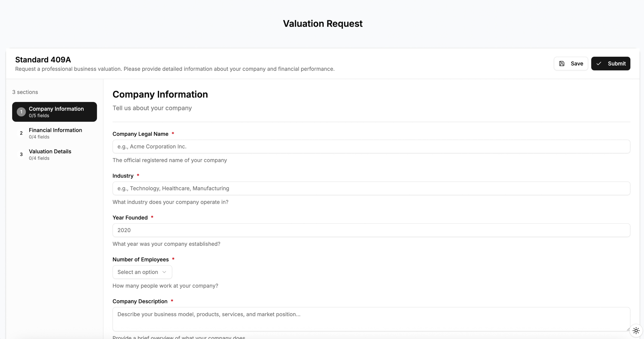Toggle the theme using the sun icon
Viewport: 644px width, 339px height.
pyautogui.click(x=635, y=330)
